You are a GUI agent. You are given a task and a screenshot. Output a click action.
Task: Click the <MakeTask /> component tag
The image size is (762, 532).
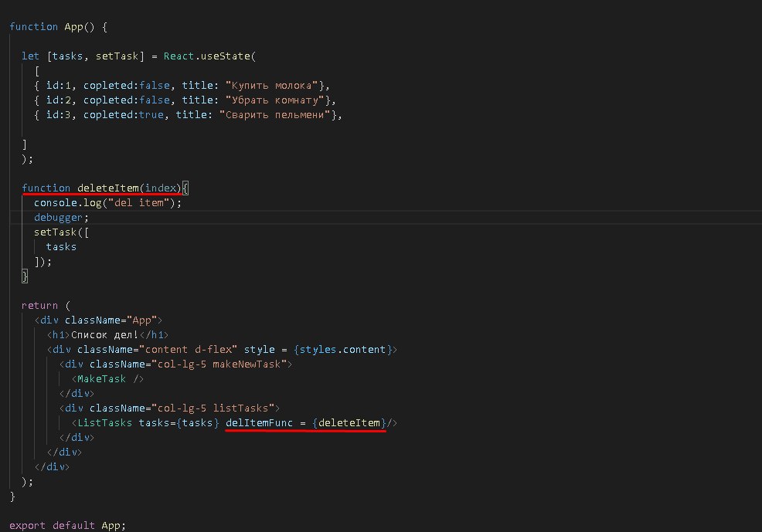(x=107, y=379)
